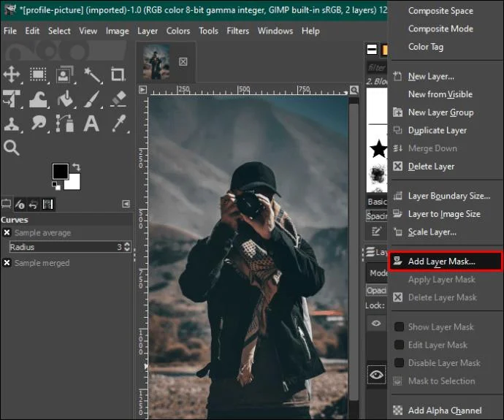This screenshot has height=420, width=504.
Task: Toggle visibility eye of the lower layer
Action: click(x=376, y=375)
